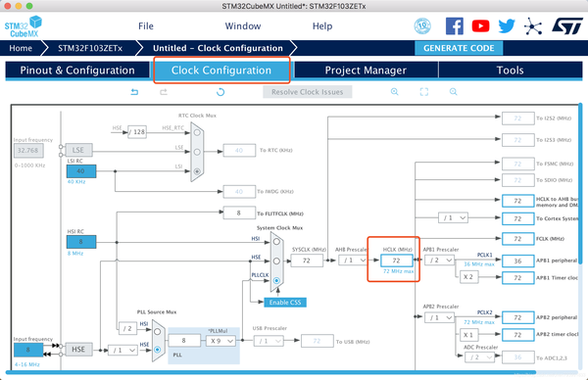Open the Project Manager tab
588x380 pixels.
tap(366, 71)
